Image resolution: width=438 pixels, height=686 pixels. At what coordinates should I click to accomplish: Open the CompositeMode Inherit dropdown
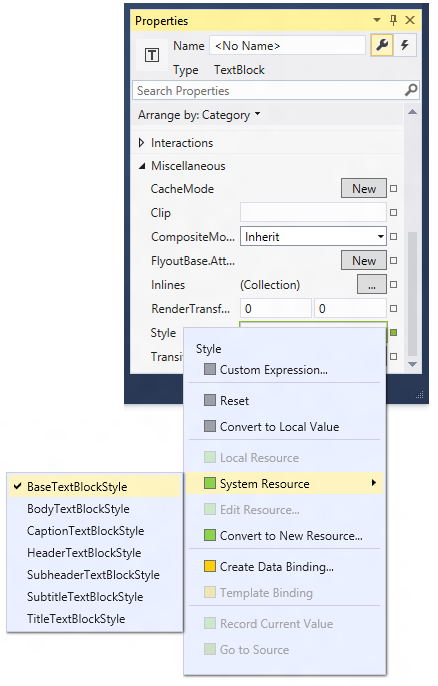pos(313,237)
